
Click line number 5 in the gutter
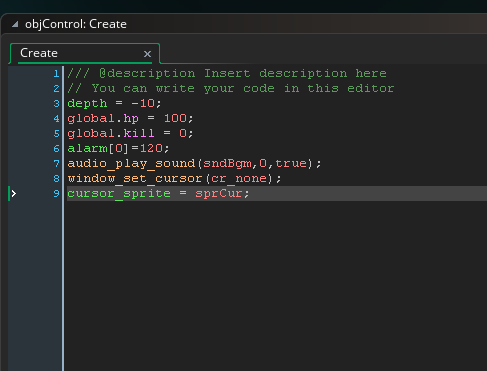pyautogui.click(x=57, y=133)
